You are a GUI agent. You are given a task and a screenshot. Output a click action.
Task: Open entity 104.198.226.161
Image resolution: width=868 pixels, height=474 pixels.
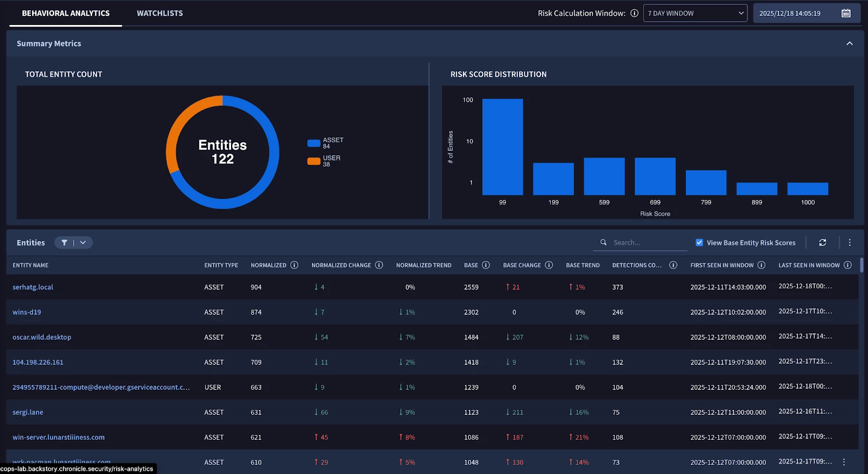point(38,362)
